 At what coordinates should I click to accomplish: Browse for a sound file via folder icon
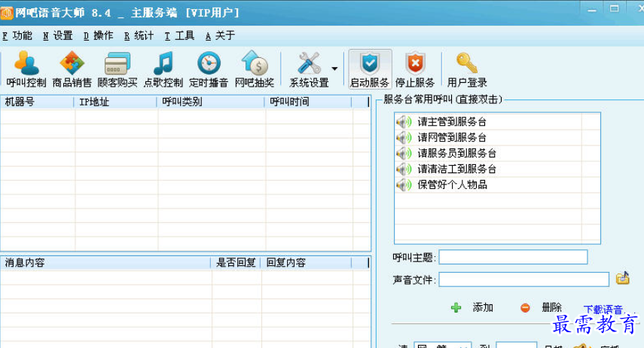click(x=623, y=278)
